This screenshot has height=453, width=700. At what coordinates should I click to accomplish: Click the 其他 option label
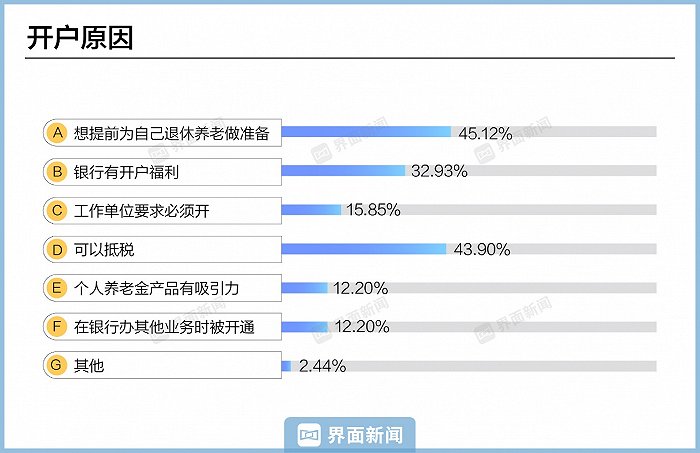tap(89, 365)
